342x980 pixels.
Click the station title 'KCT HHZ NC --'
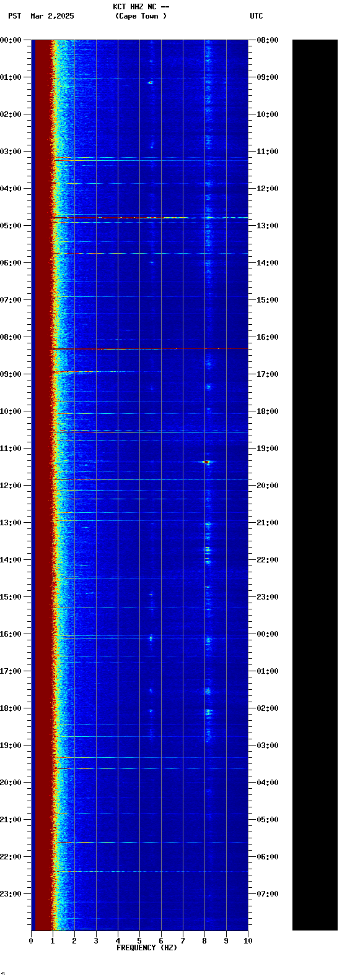[141, 7]
